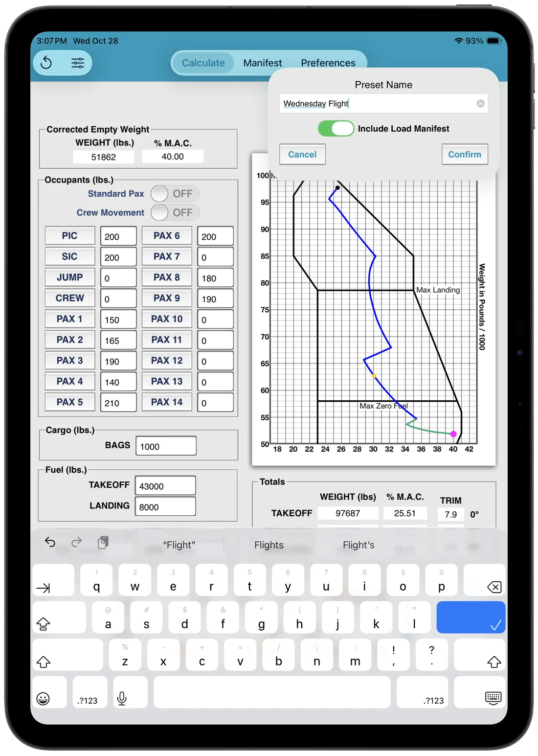Image resolution: width=538 pixels, height=756 pixels.
Task: Tap the caps lock key
Action: pyautogui.click(x=59, y=618)
